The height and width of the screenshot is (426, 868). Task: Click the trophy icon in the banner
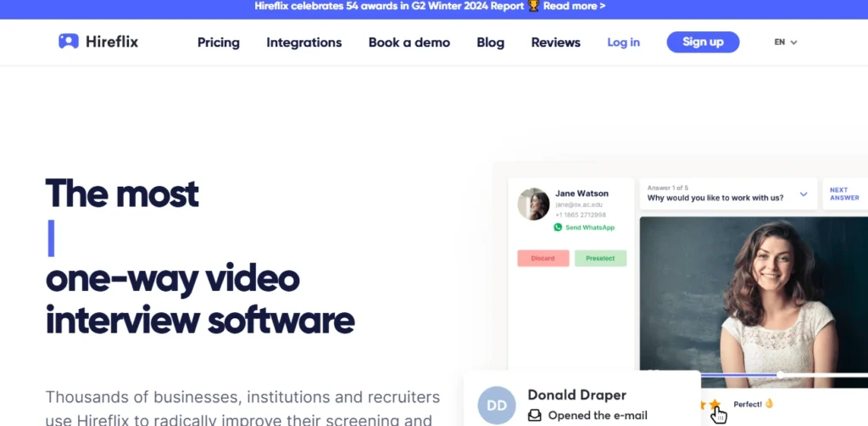click(x=533, y=6)
